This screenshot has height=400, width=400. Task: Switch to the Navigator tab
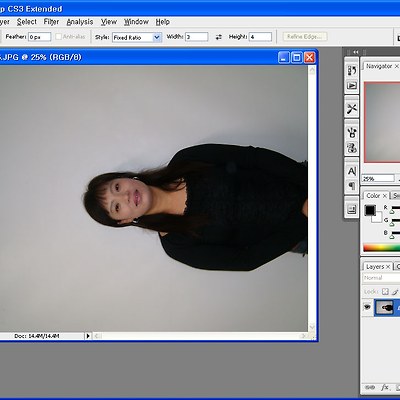pos(379,66)
